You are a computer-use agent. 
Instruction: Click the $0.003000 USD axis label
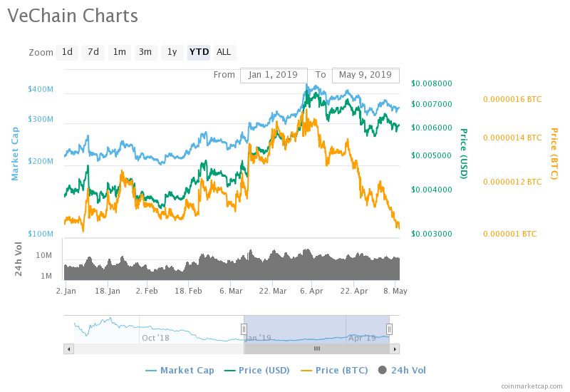click(432, 234)
